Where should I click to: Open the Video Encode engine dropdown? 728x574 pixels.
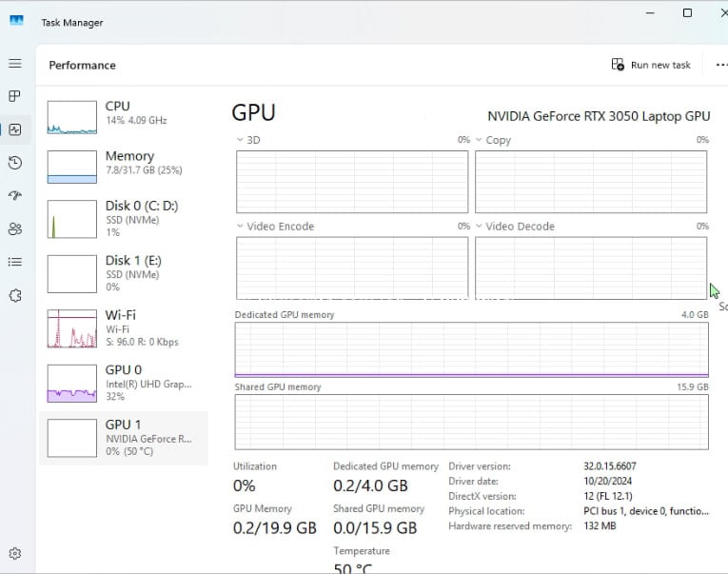pos(241,227)
